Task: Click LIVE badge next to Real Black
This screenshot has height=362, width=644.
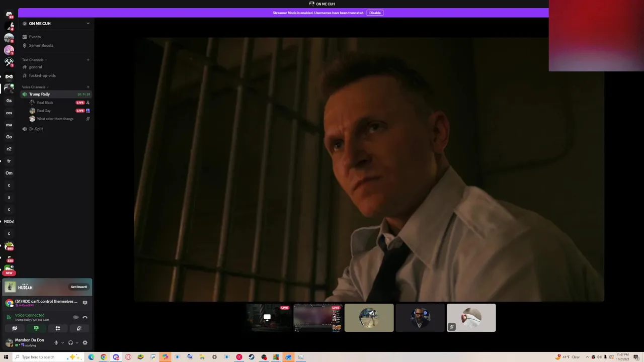Action: (x=80, y=103)
